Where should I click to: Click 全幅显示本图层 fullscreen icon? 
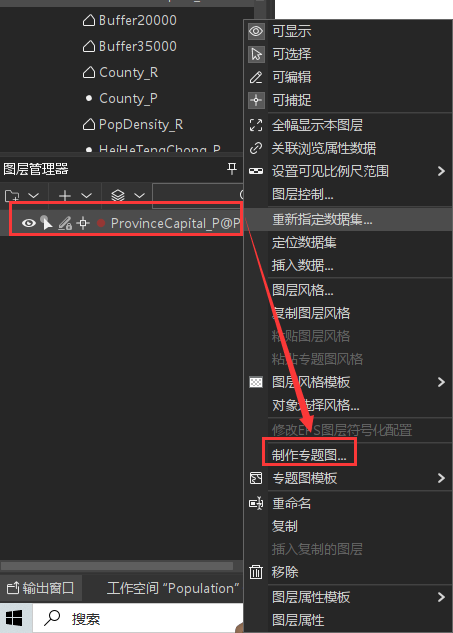click(256, 125)
